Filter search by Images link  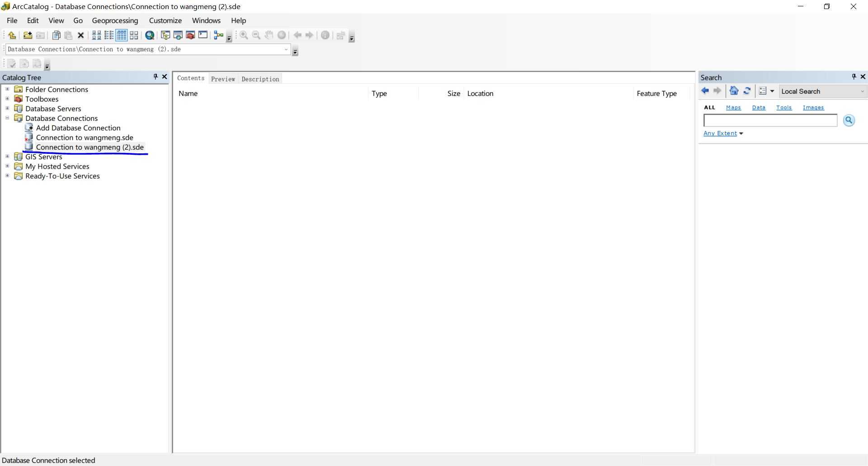pos(813,108)
